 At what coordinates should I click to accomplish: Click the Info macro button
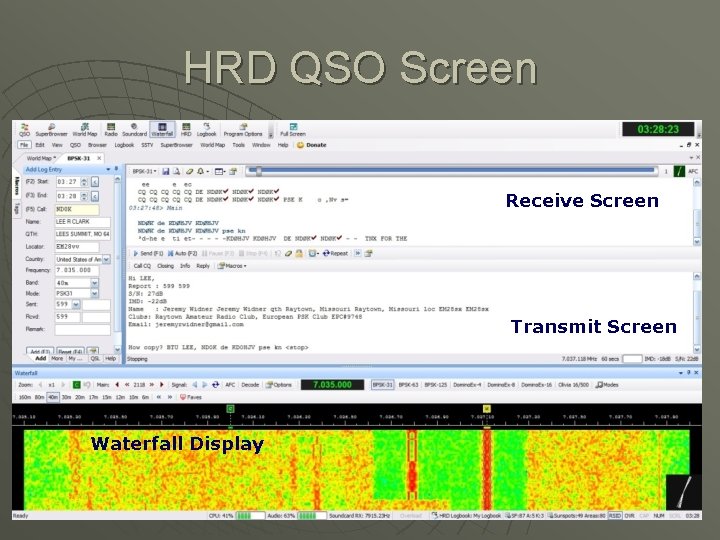[x=185, y=266]
